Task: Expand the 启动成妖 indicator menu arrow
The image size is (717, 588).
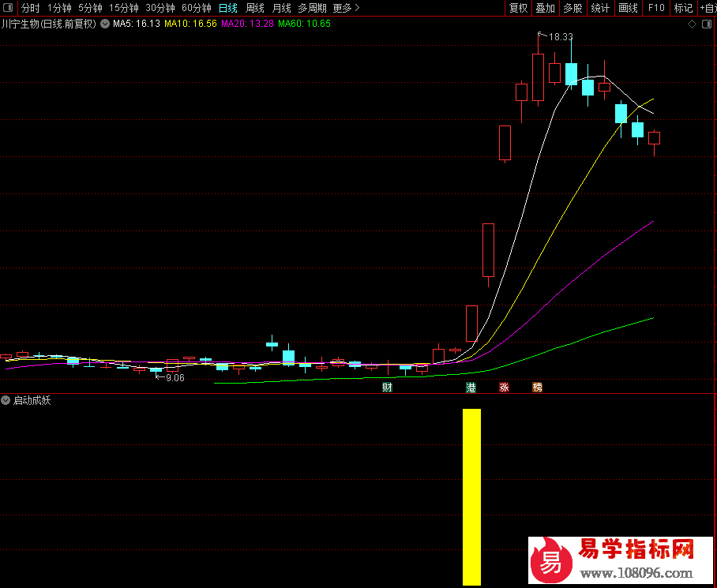Action: (6, 400)
